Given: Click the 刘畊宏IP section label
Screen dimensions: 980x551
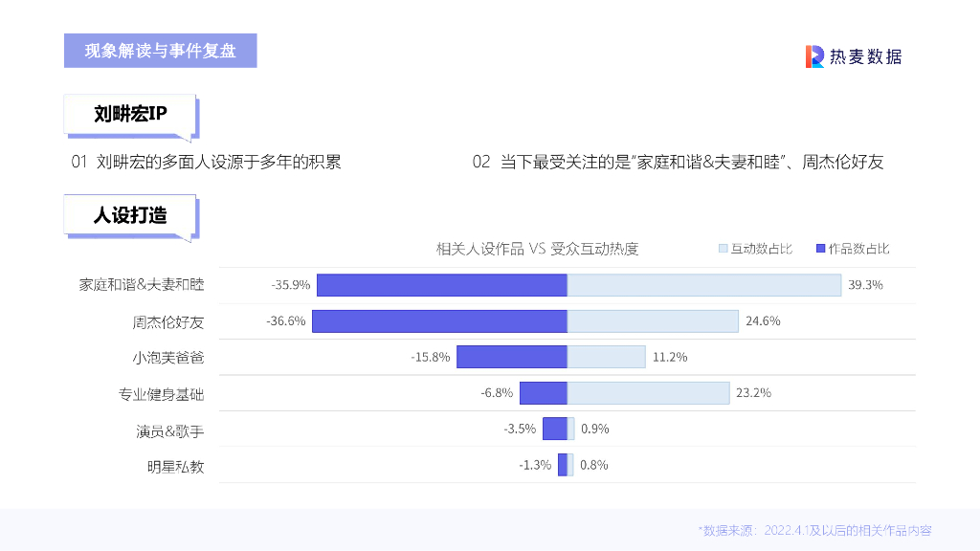Looking at the screenshot, I should point(130,115).
